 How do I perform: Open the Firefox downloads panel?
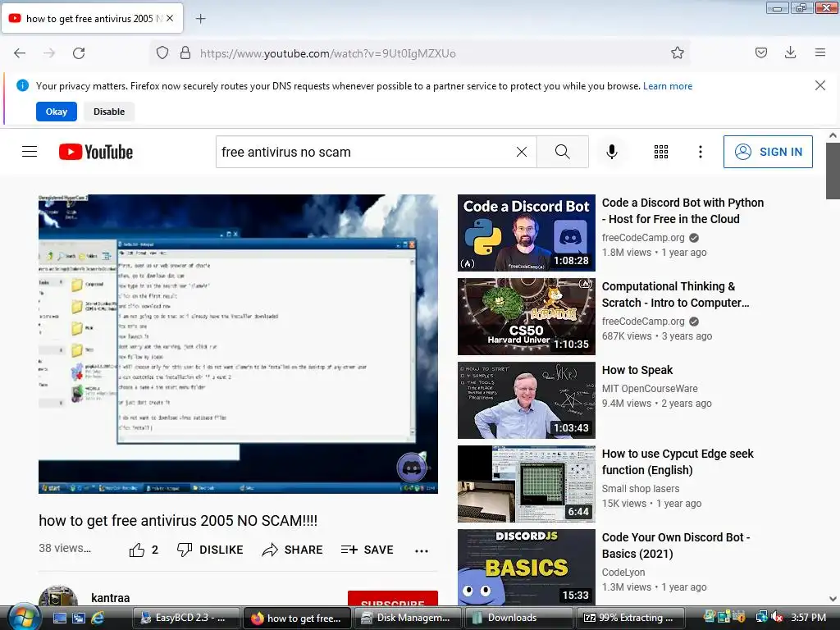[x=790, y=52]
